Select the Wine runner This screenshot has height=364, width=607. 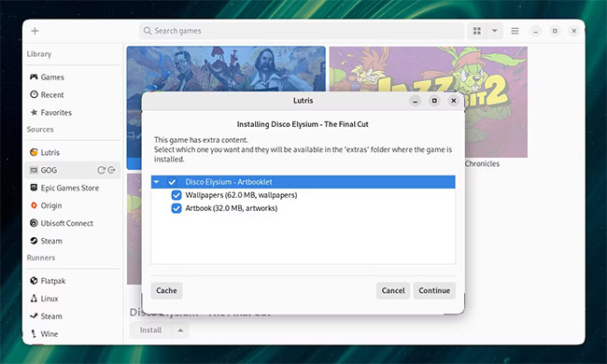pyautogui.click(x=72, y=334)
